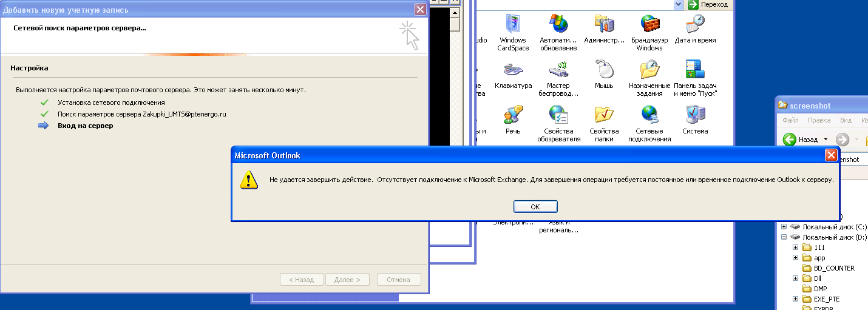
Task: Expand the EXE_PTE folder node
Action: click(796, 299)
